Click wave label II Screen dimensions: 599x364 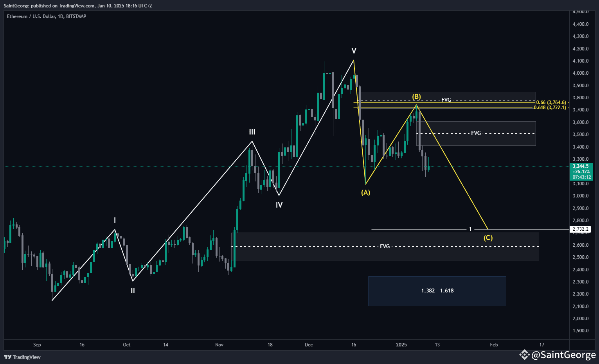point(133,290)
